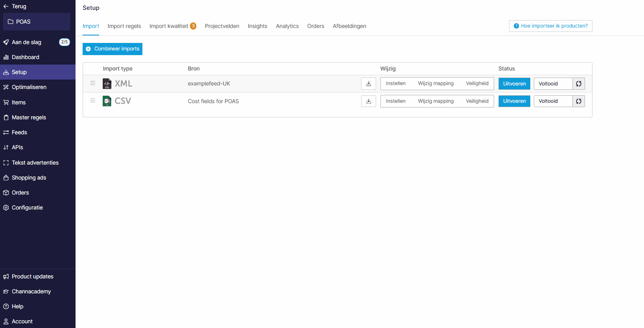The image size is (644, 328).
Task: Click Veiligheid for the CSV import
Action: pyautogui.click(x=477, y=101)
